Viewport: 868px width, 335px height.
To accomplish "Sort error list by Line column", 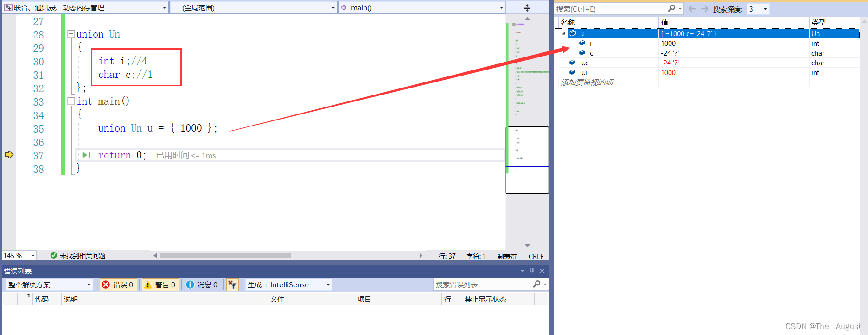I will 452,299.
